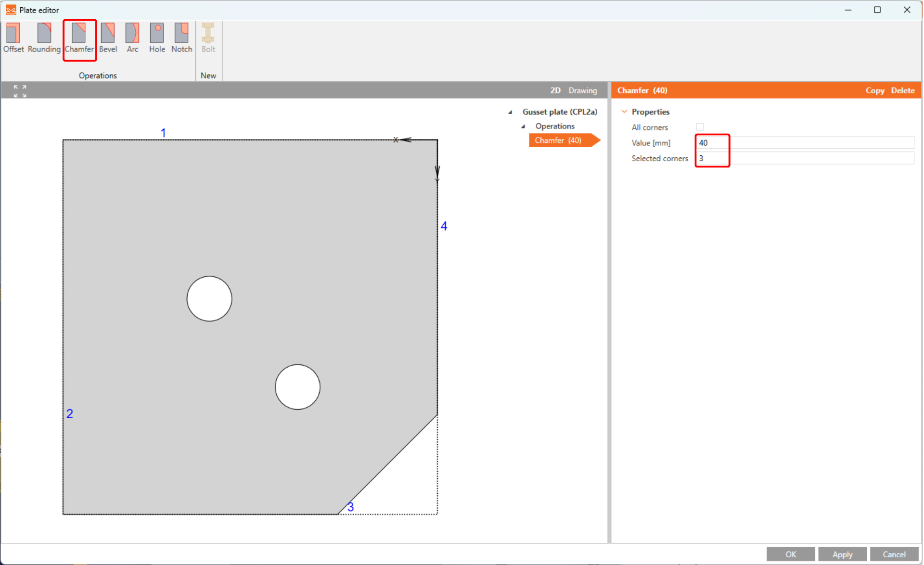
Task: Click the Cancel button
Action: 894,554
